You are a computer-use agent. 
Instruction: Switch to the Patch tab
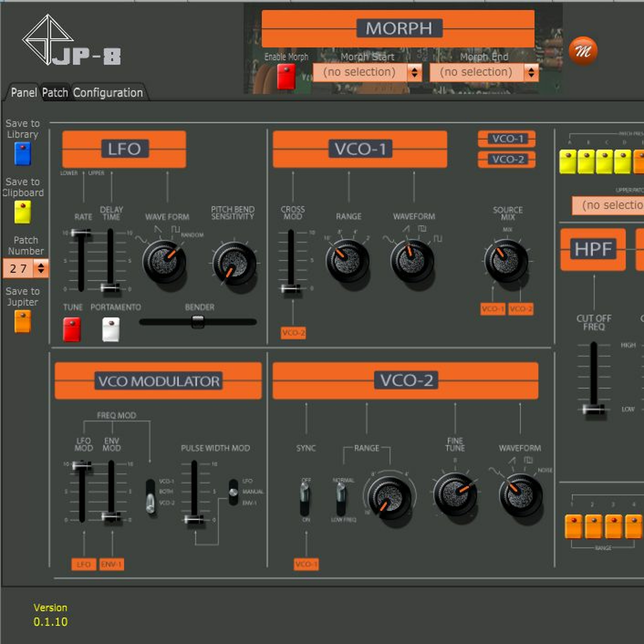[x=55, y=93]
